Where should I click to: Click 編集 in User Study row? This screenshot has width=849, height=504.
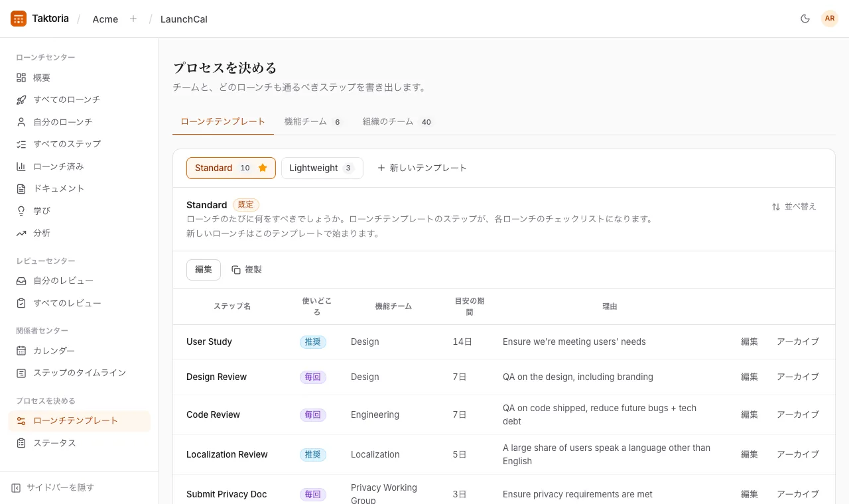pyautogui.click(x=750, y=342)
